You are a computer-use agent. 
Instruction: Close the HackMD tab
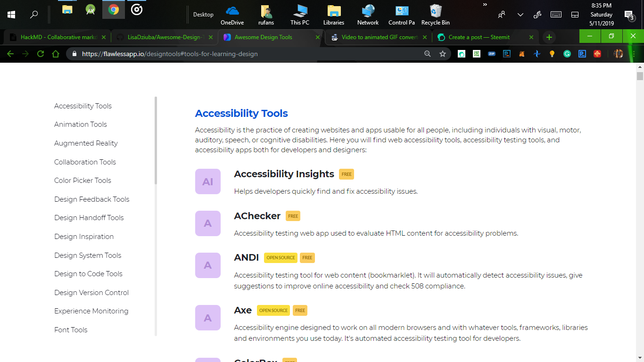tap(104, 37)
